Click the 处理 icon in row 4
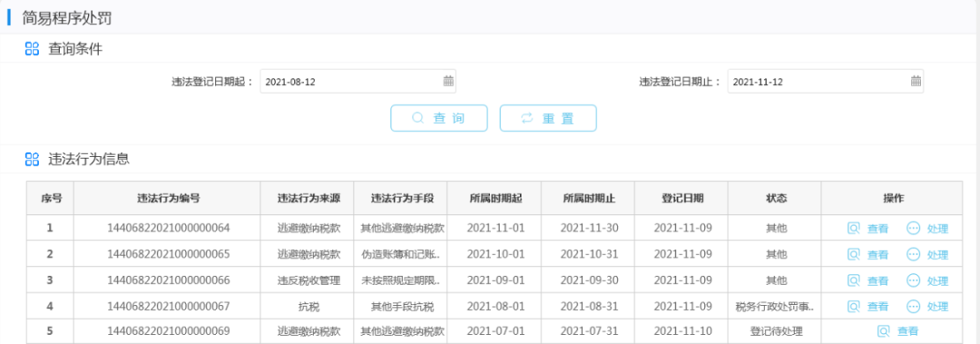The height and width of the screenshot is (344, 980). coord(913,307)
